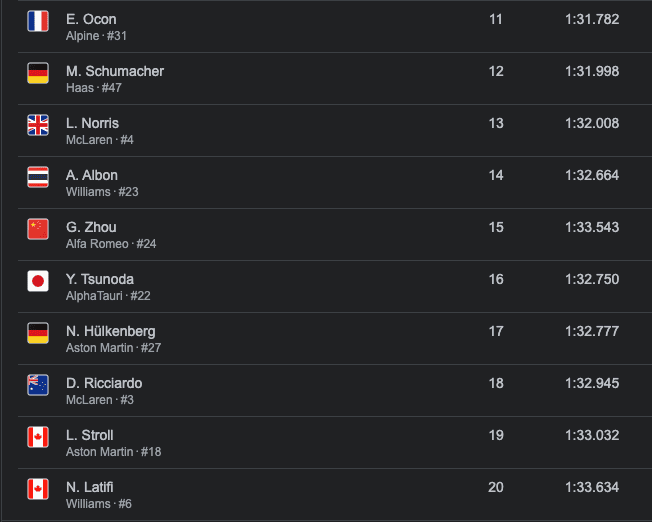This screenshot has height=522, width=652.
Task: Click the German flag beside M. Schumacher
Action: pos(38,73)
